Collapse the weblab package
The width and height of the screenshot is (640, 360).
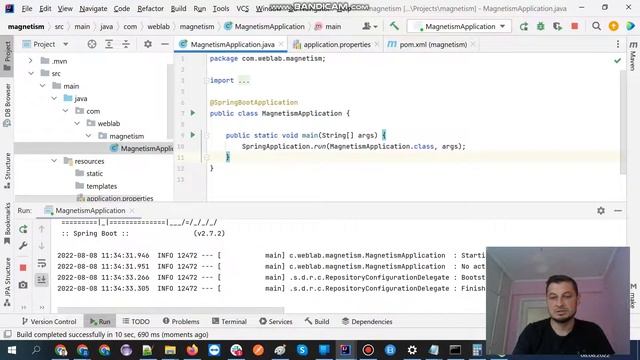pyautogui.click(x=77, y=123)
